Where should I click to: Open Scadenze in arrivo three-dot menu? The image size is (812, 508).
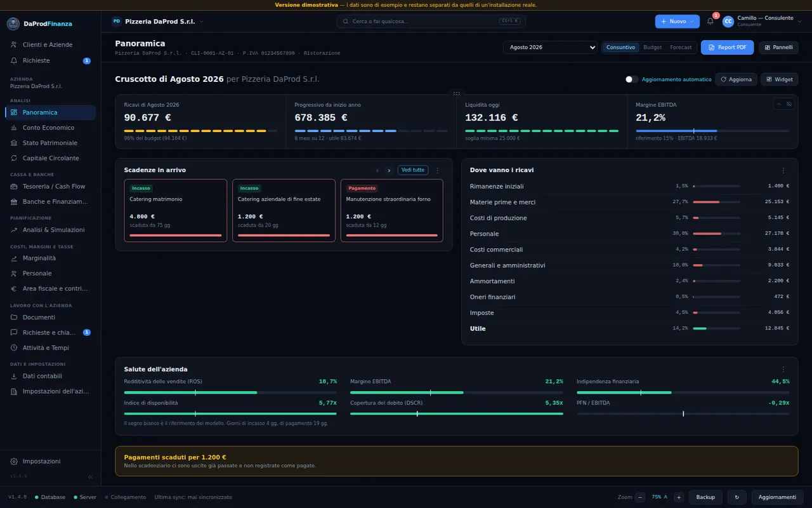click(x=437, y=170)
